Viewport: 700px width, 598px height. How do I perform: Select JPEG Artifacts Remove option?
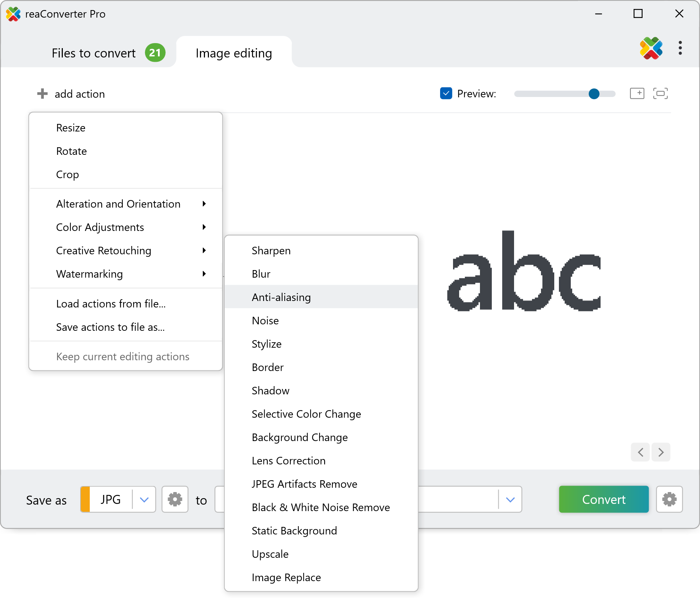tap(304, 484)
